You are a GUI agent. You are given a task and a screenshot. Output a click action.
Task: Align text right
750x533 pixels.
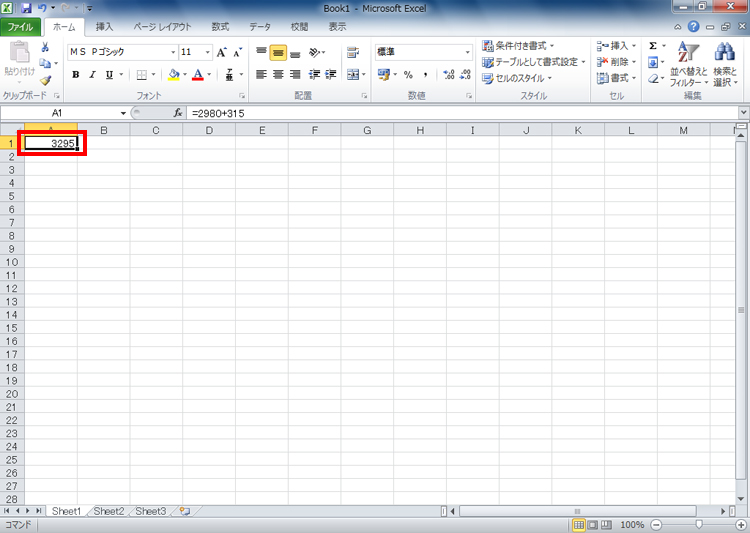coord(295,75)
